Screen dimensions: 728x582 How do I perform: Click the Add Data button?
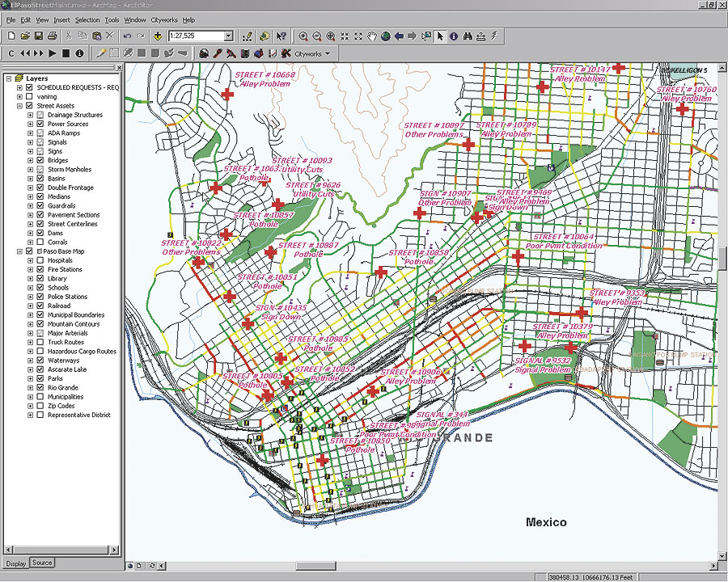(157, 36)
